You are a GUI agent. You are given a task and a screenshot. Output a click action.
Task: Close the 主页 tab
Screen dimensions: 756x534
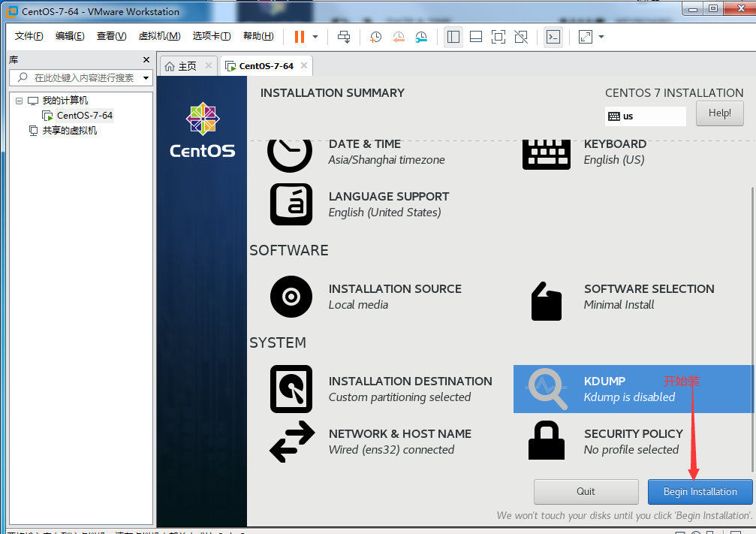[x=208, y=65]
